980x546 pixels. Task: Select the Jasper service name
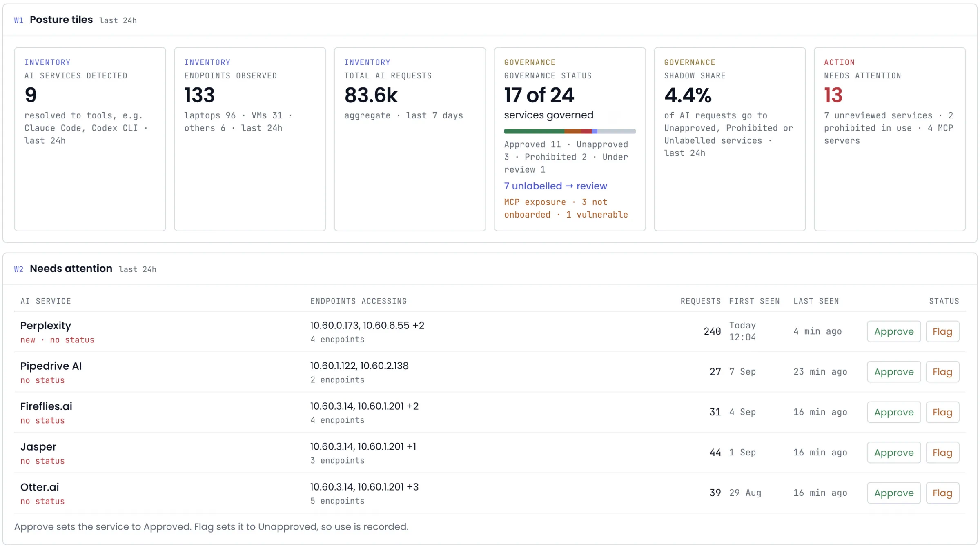click(x=38, y=447)
